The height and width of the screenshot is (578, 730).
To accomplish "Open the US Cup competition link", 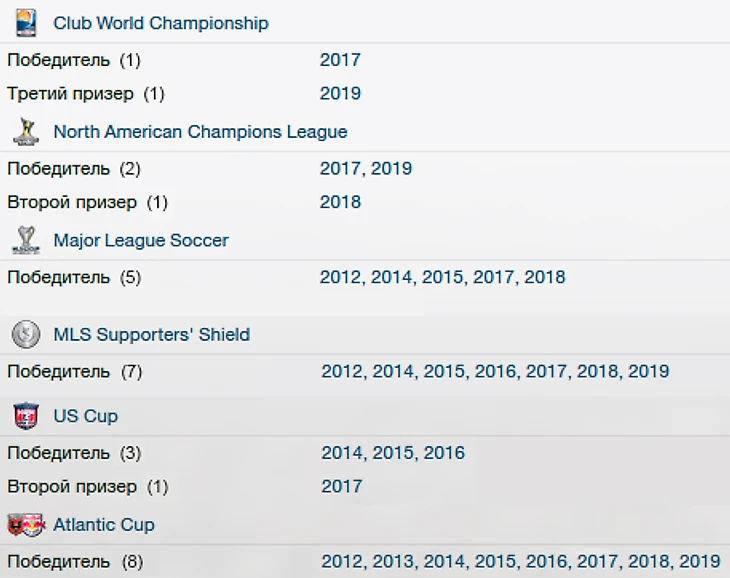I will pyautogui.click(x=86, y=417).
